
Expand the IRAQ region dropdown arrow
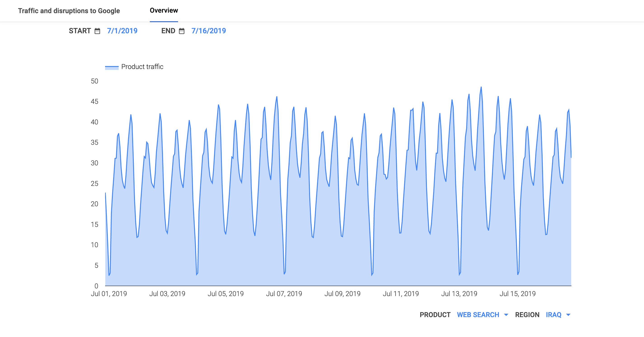pos(568,315)
